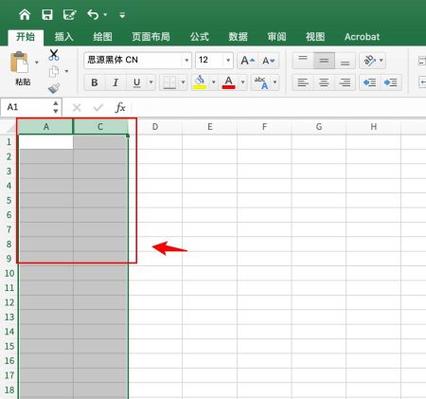Align text right
The image size is (426, 399).
coord(345,82)
